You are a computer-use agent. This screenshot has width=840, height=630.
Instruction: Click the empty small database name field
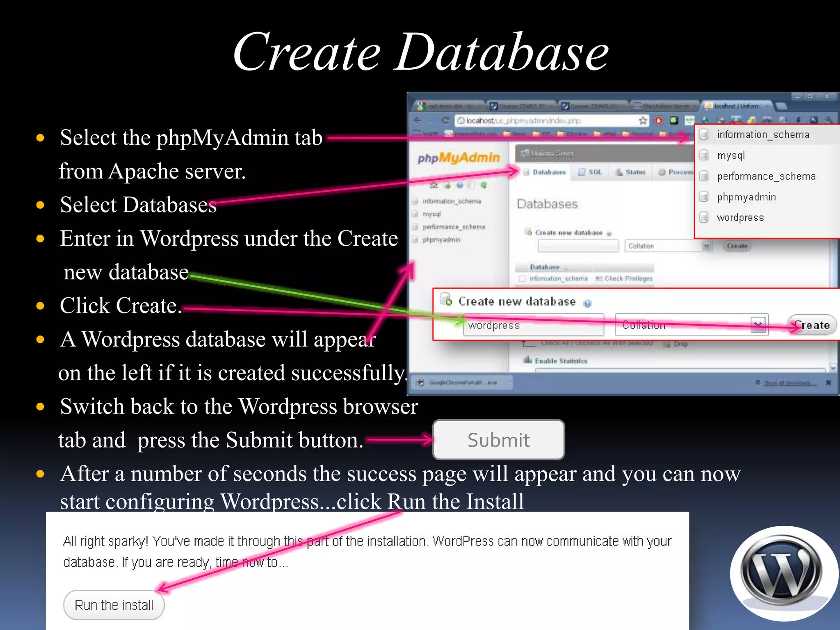point(578,246)
